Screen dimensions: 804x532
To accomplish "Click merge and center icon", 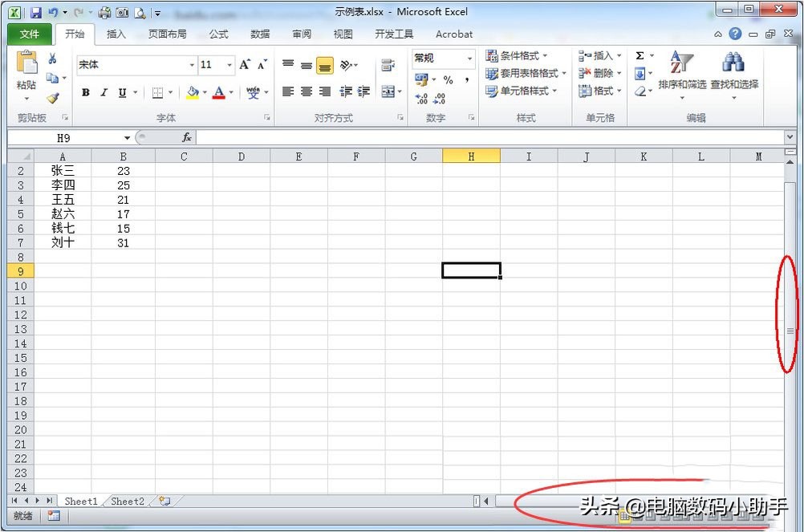I will pos(388,91).
